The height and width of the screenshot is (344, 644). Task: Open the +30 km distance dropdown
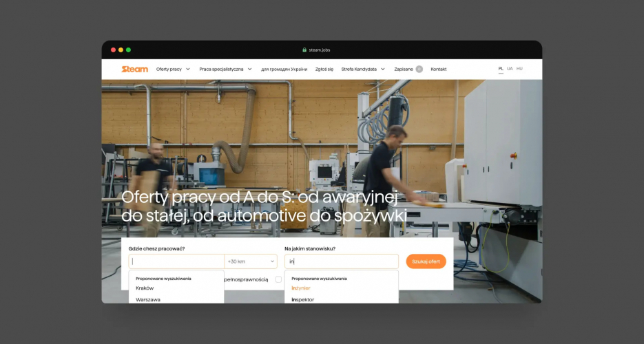(x=251, y=261)
